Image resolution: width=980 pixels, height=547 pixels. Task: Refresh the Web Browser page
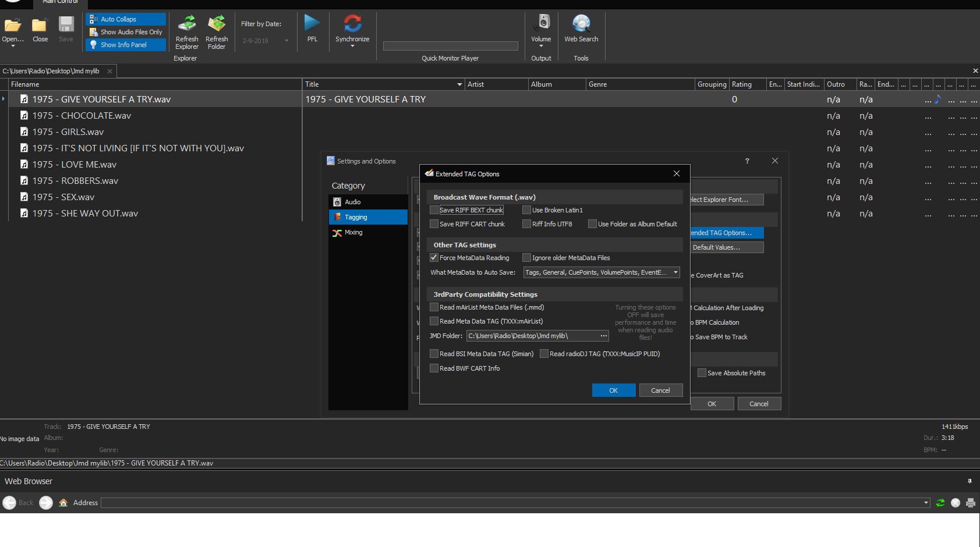[x=940, y=503]
